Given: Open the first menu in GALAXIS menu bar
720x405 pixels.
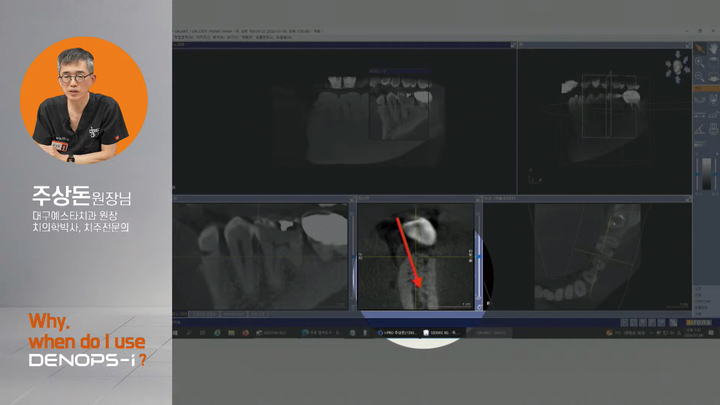Looking at the screenshot, I should pos(184,37).
